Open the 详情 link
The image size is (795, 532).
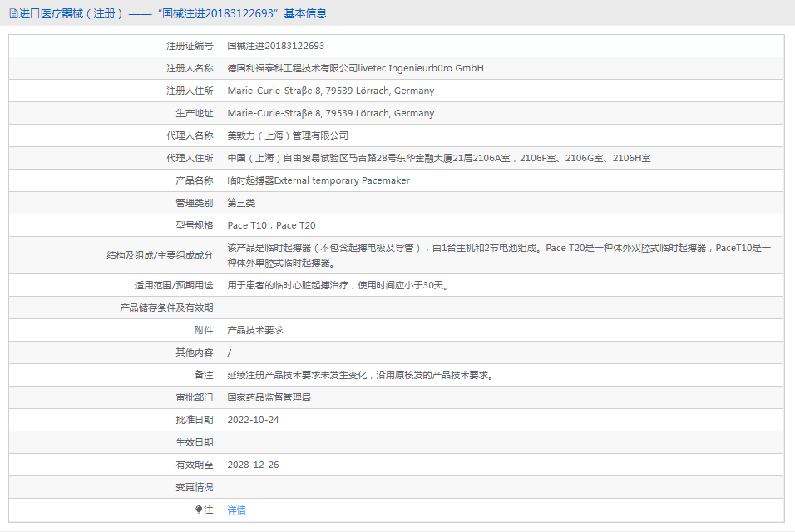237,510
